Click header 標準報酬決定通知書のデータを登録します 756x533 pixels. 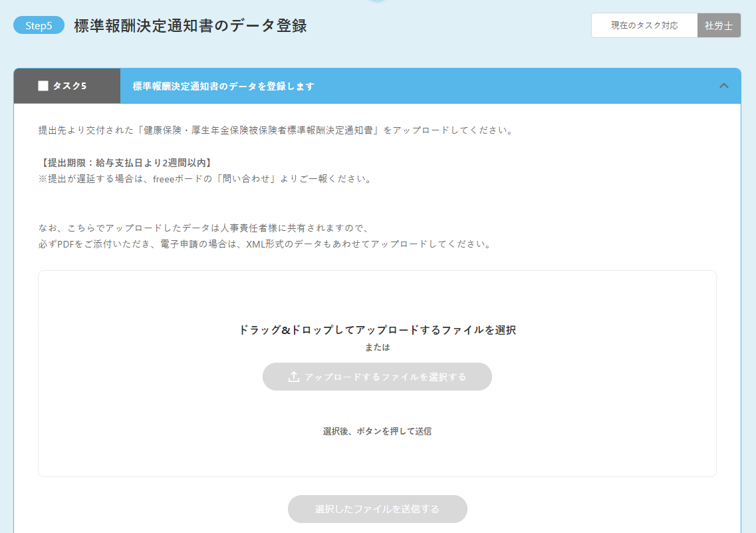click(x=223, y=86)
